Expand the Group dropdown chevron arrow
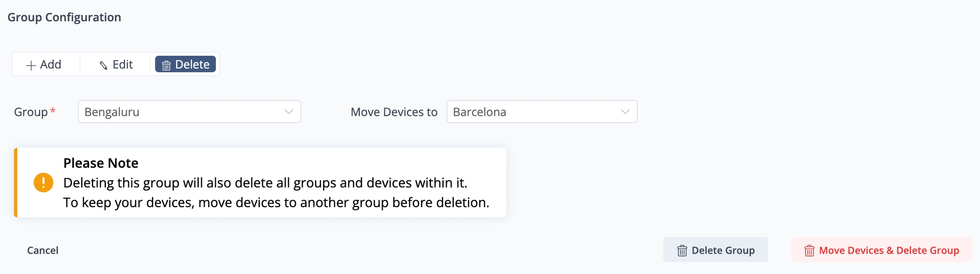Image resolution: width=980 pixels, height=274 pixels. 289,112
